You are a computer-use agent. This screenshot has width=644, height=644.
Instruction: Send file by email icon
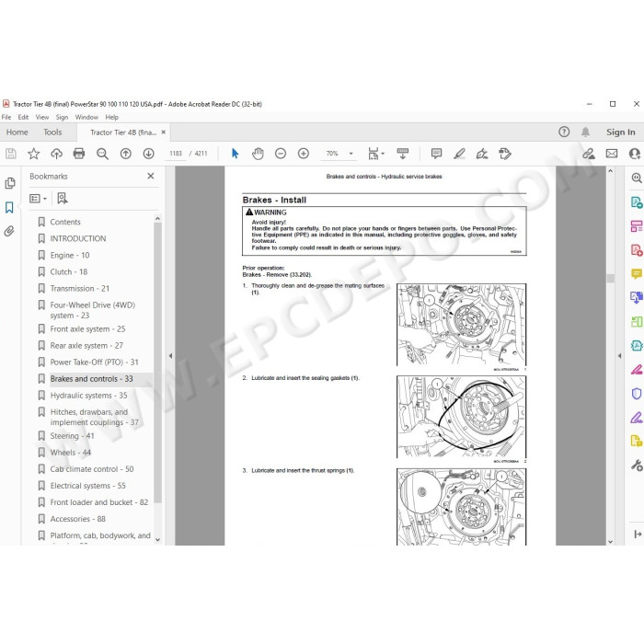[612, 154]
